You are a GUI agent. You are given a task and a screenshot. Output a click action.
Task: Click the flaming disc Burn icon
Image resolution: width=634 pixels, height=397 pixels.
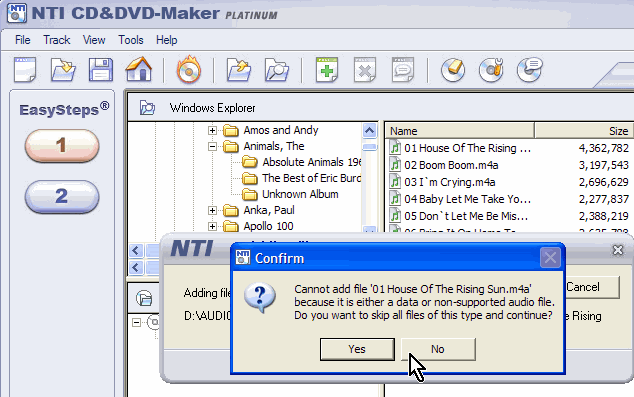188,70
